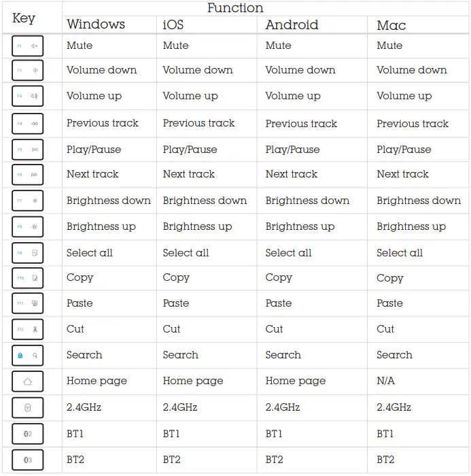
Task: Select the F7 brightness down key icon
Action: click(27, 201)
